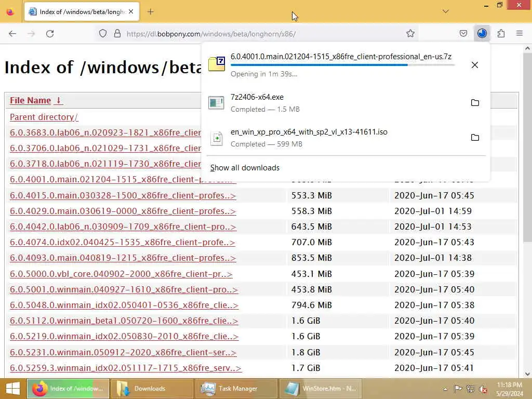The height and width of the screenshot is (399, 532).
Task: Open the extensions puzzle icon
Action: pos(501,33)
